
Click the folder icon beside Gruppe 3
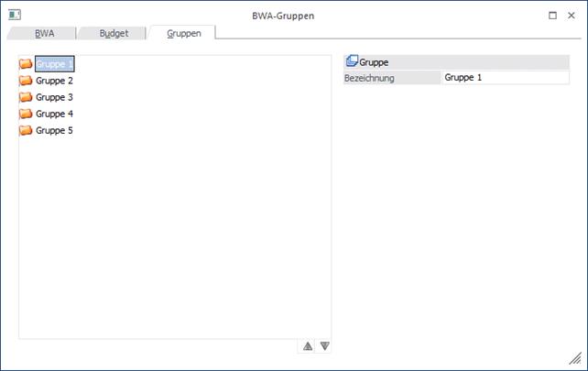26,97
